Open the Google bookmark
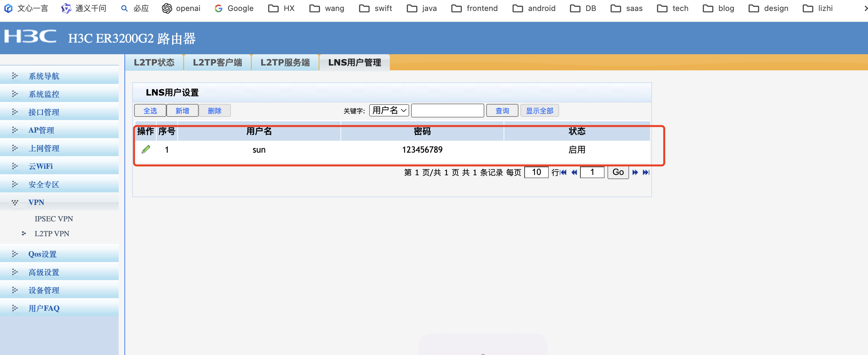 tap(234, 8)
